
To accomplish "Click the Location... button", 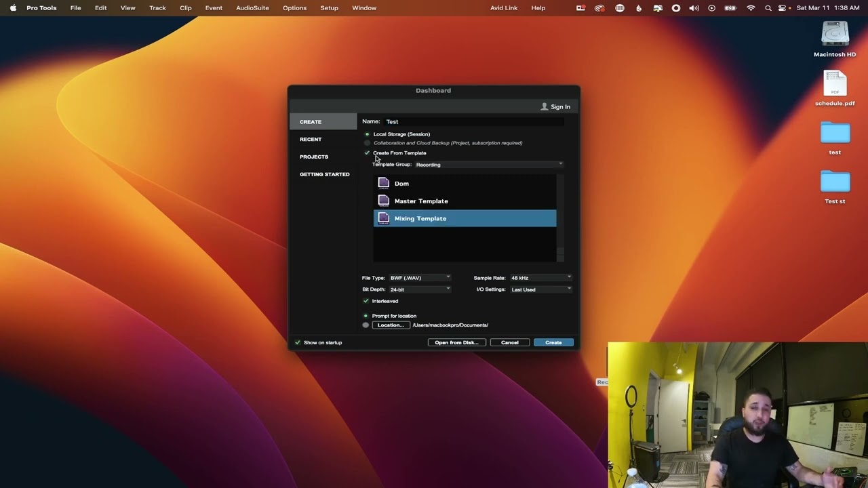I will (391, 325).
